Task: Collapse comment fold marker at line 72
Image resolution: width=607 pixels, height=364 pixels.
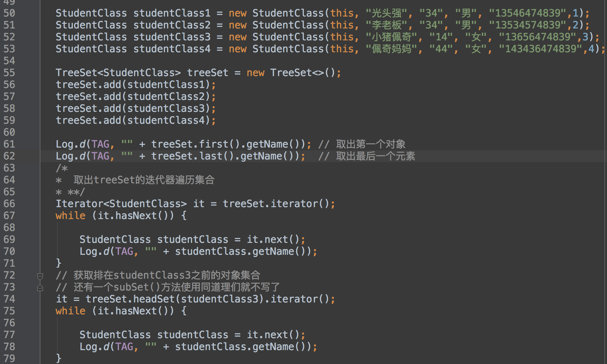Action: tap(40, 276)
